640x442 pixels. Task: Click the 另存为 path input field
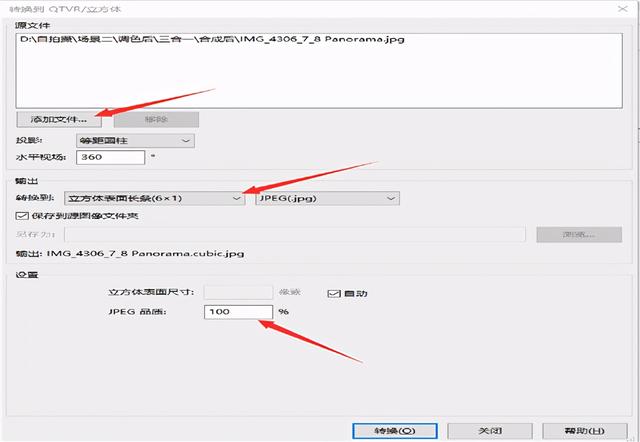[x=294, y=234]
